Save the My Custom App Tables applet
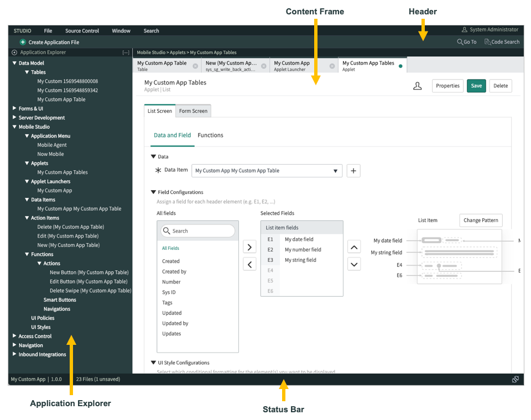The height and width of the screenshot is (420, 531). [x=477, y=86]
